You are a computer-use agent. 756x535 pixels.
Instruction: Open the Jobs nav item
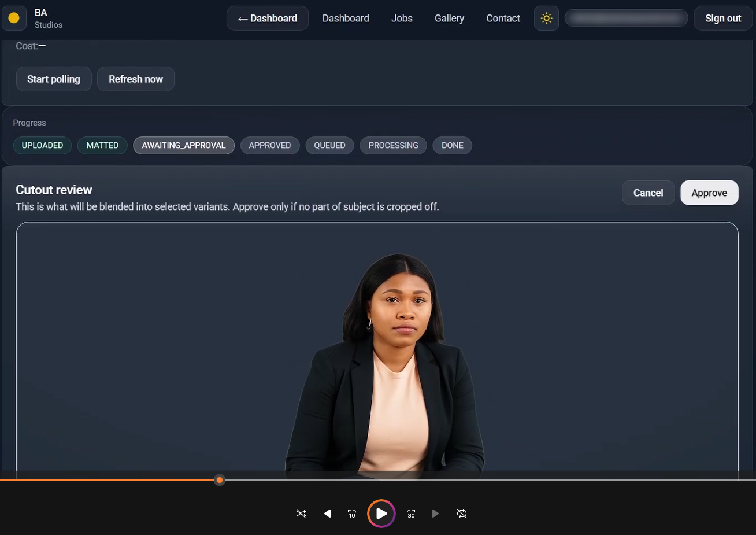coord(402,18)
